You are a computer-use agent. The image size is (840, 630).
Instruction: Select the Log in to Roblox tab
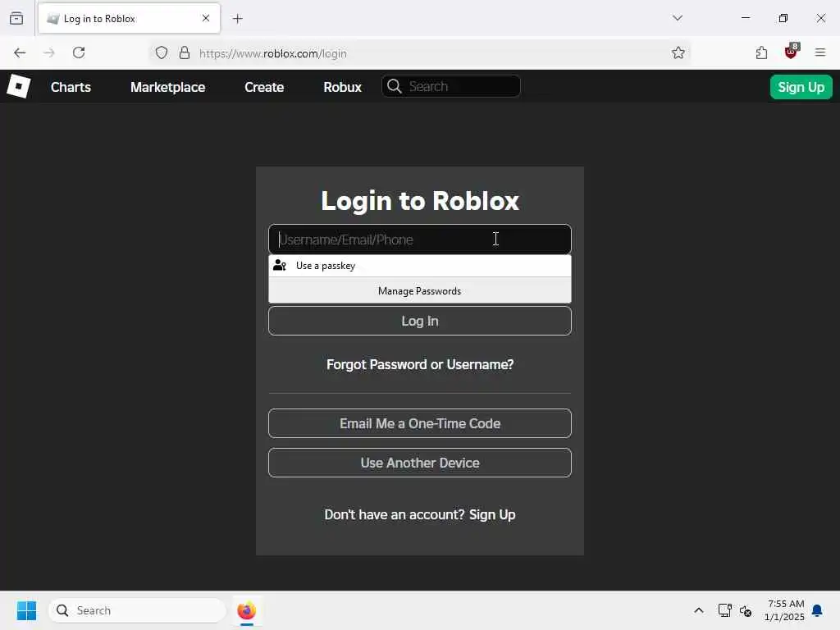129,18
